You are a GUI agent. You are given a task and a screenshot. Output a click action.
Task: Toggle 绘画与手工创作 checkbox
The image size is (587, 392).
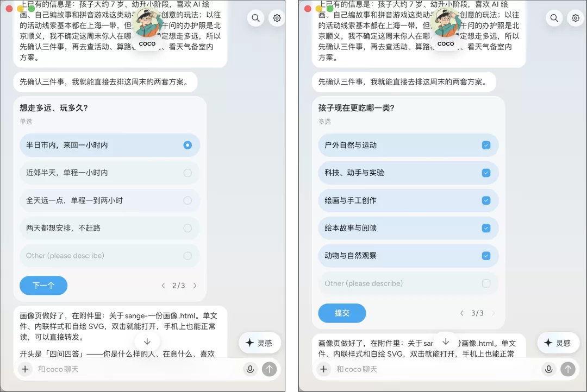point(486,200)
